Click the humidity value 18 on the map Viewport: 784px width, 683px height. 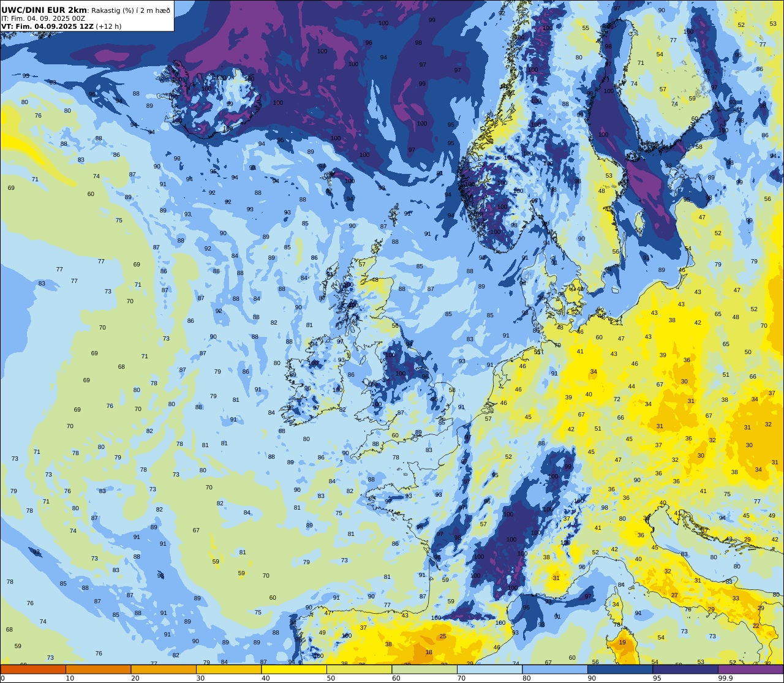pyautogui.click(x=429, y=652)
